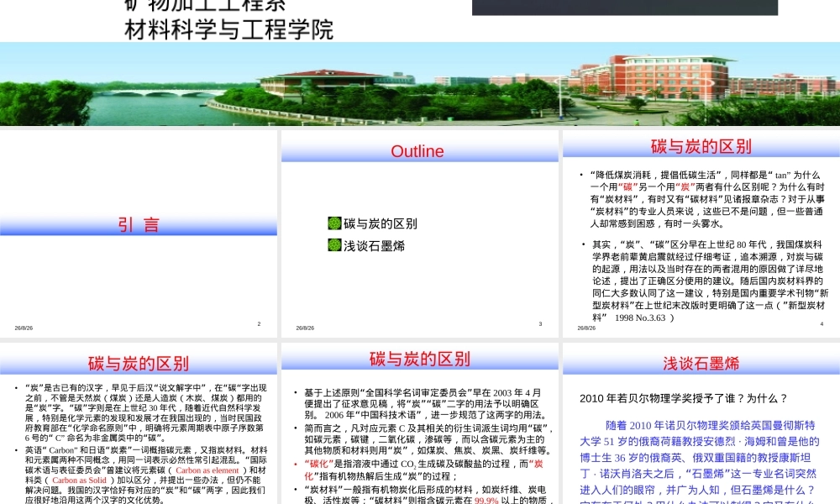840x504 pixels.
Task: Click the red Outline heading
Action: pyautogui.click(x=417, y=151)
